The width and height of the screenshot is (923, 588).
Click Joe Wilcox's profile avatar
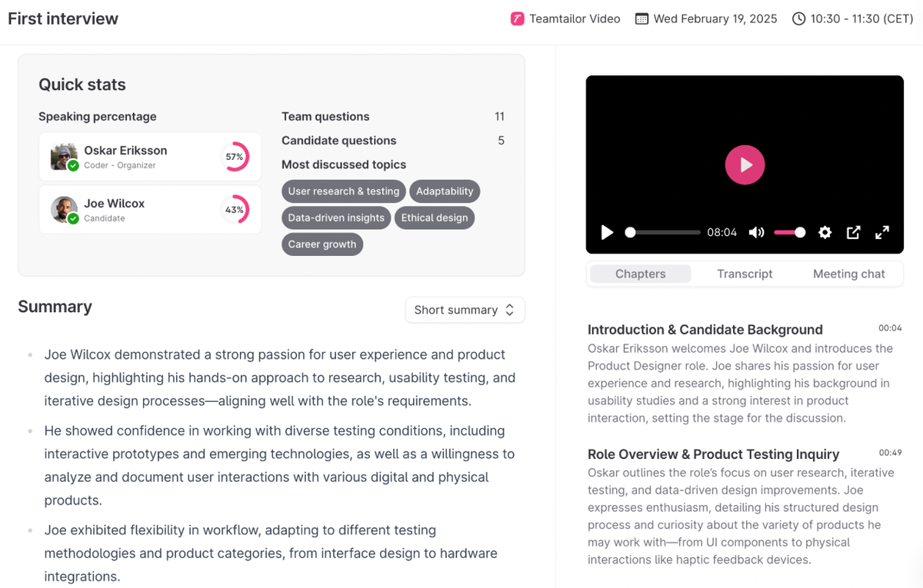tap(64, 210)
